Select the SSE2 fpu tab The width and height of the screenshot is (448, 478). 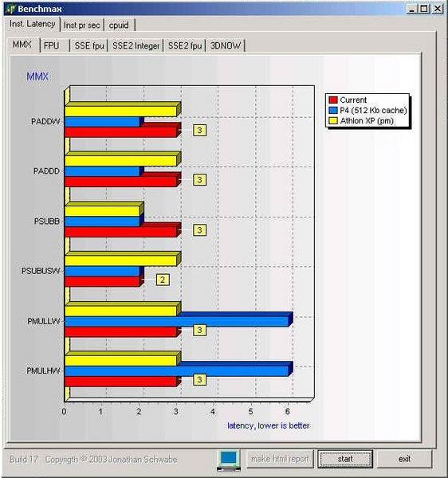click(185, 45)
